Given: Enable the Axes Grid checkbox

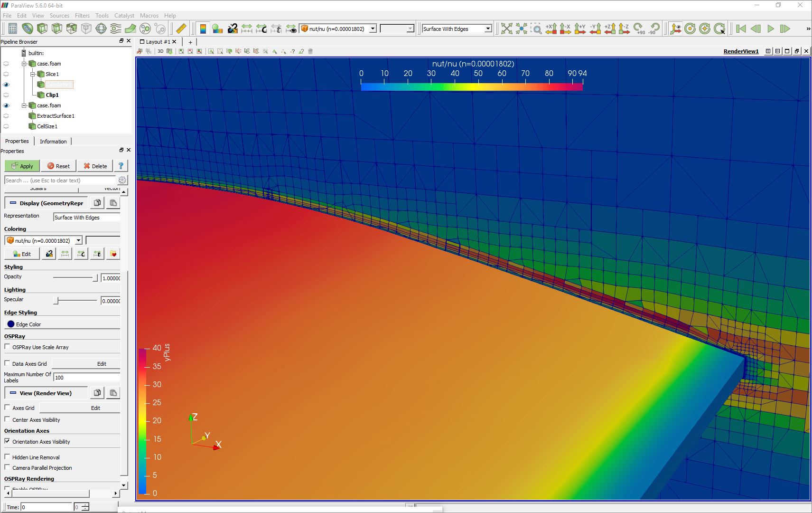Looking at the screenshot, I should click(x=7, y=408).
